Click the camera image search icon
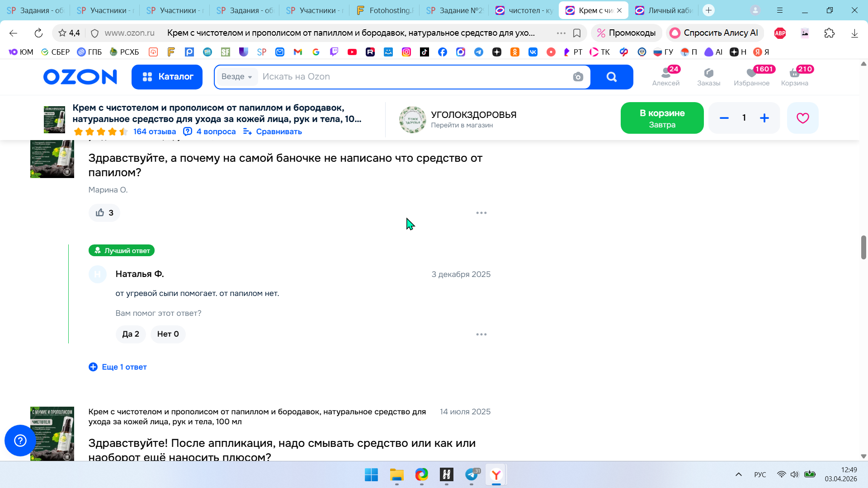Screen dimensions: 868x488 pos(578,77)
